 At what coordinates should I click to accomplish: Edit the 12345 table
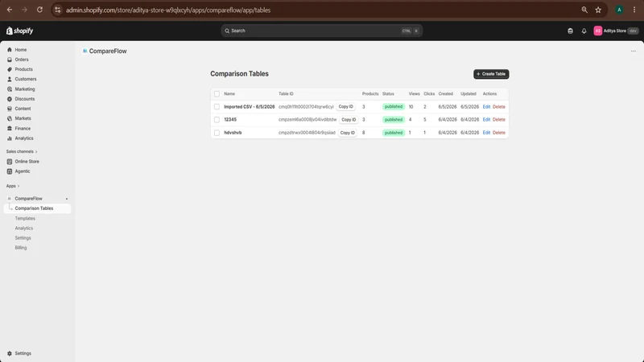[486, 120]
